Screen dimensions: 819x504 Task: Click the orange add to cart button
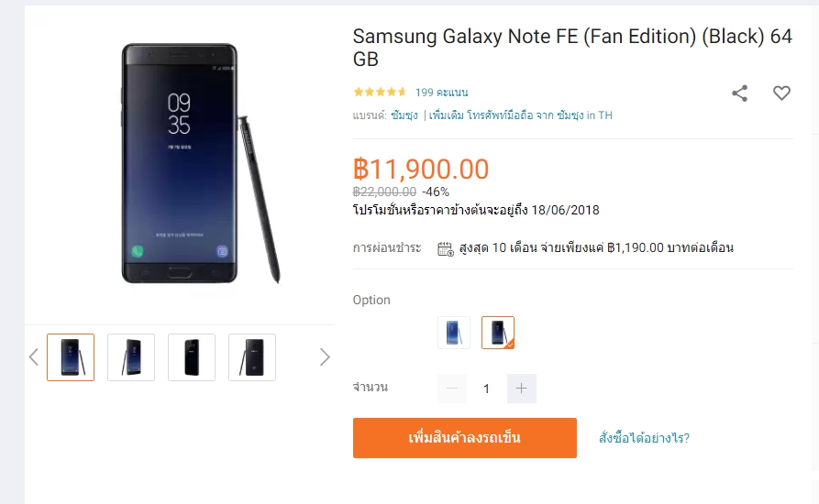465,438
